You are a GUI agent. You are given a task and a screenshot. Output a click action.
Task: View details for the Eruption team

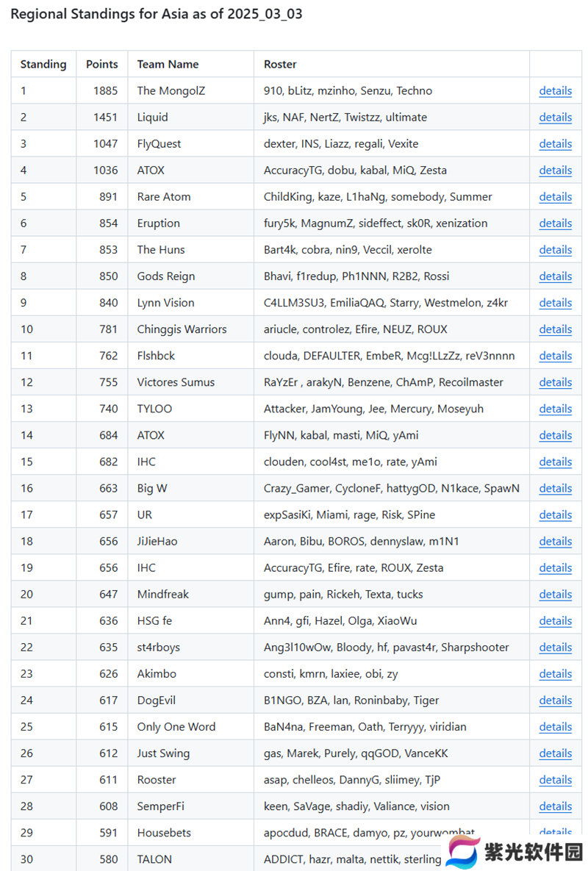(555, 223)
